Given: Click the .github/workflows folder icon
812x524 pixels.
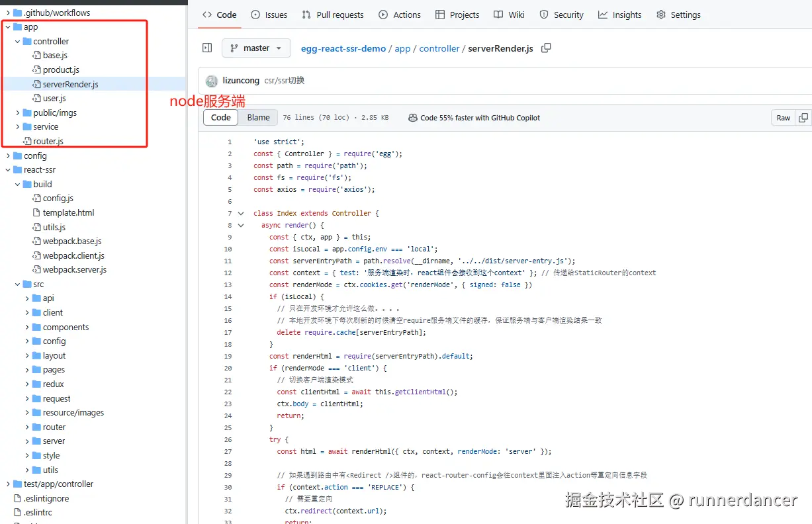Looking at the screenshot, I should 17,13.
